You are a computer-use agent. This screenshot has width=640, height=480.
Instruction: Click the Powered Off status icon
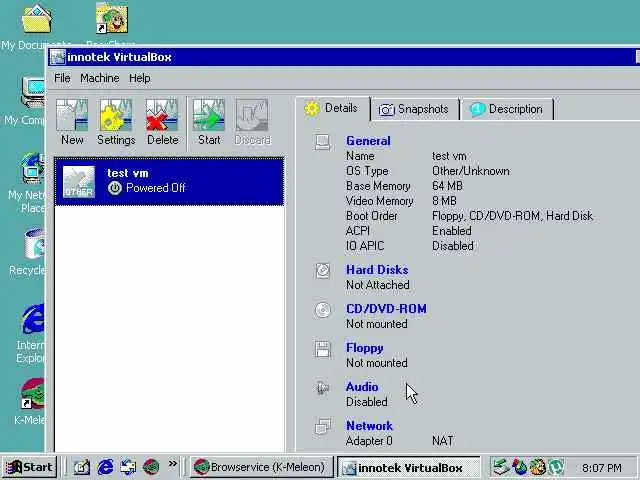point(115,188)
